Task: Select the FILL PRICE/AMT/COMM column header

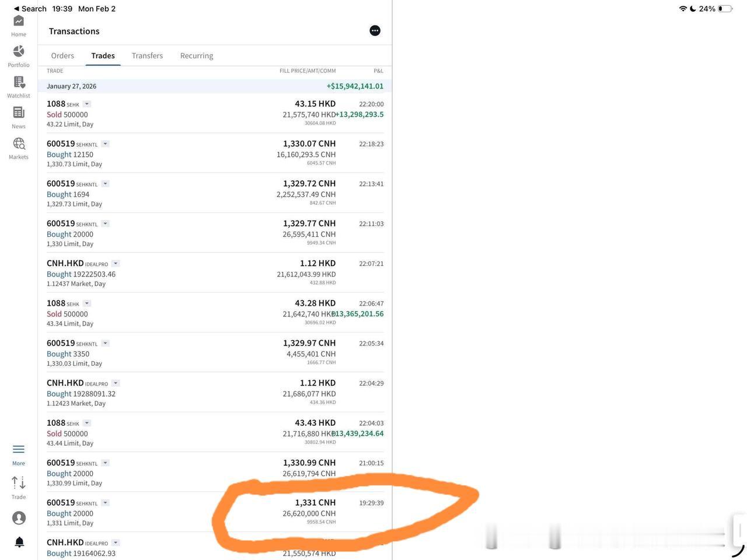Action: 308,71
